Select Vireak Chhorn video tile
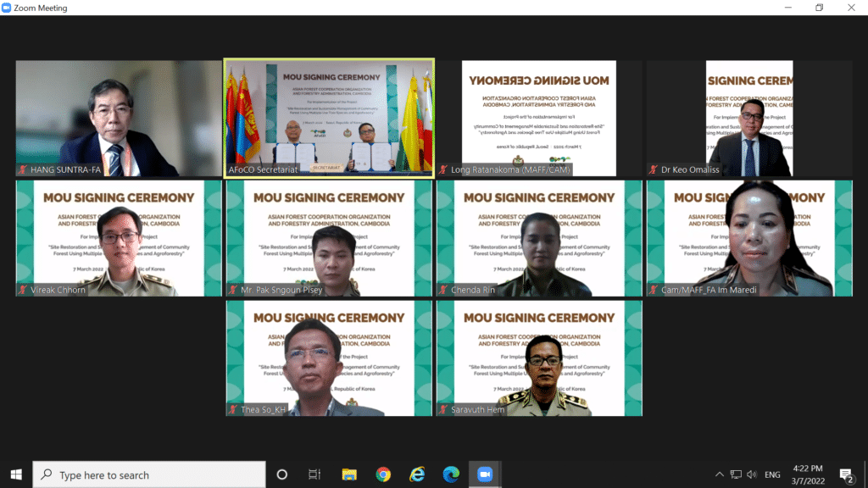The image size is (868, 488). (x=119, y=238)
